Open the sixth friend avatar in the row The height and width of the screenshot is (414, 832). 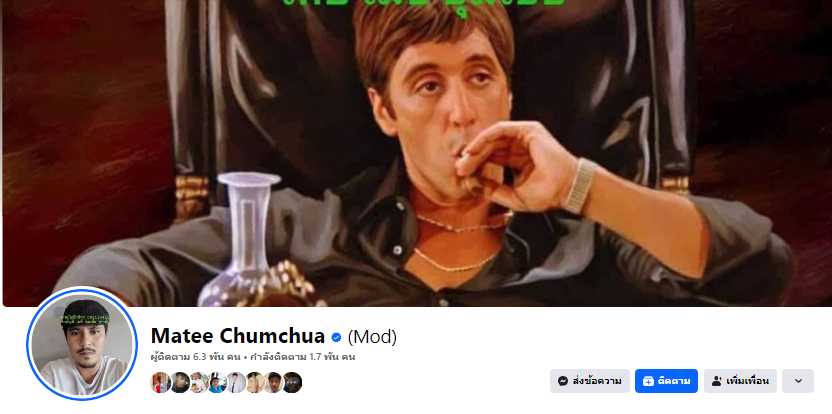pos(255,382)
